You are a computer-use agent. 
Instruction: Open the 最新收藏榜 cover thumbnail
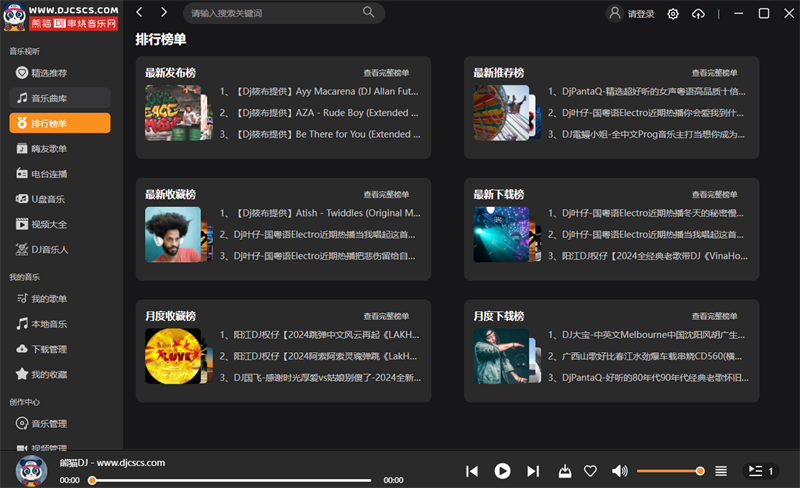[x=173, y=234]
